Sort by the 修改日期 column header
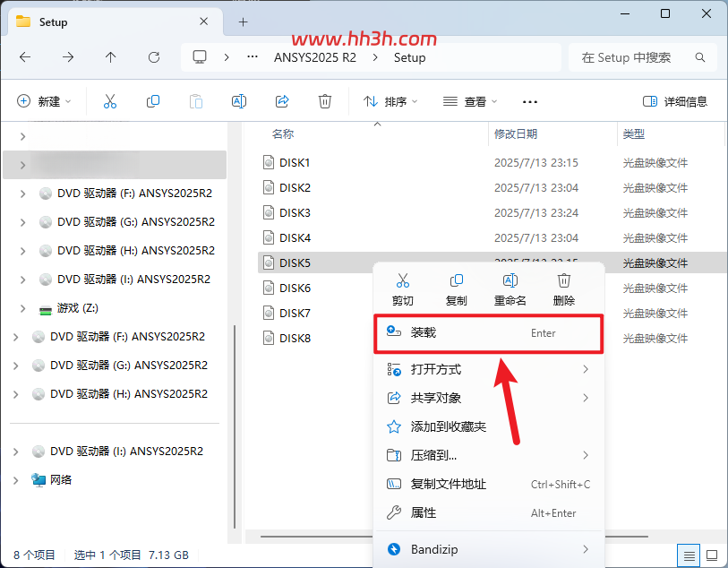Screen dimensions: 728x568 pos(516,134)
